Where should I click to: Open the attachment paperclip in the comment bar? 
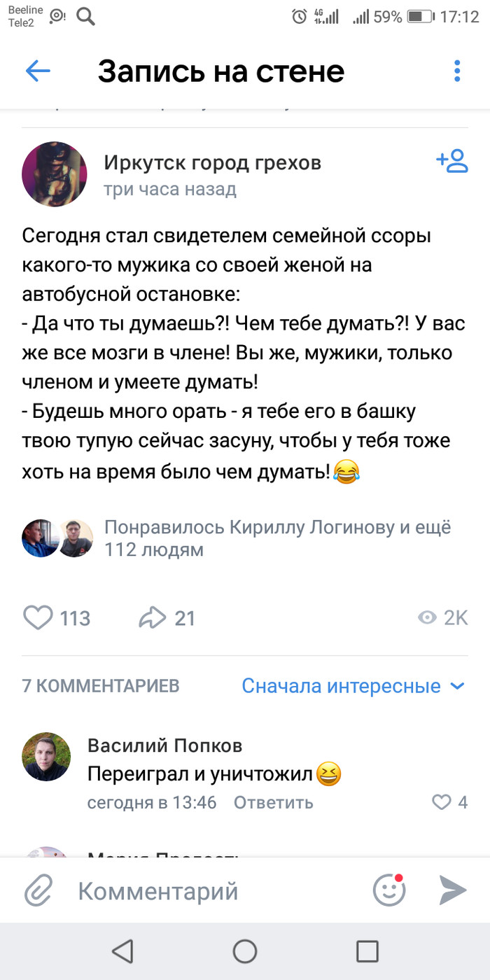pyautogui.click(x=40, y=890)
